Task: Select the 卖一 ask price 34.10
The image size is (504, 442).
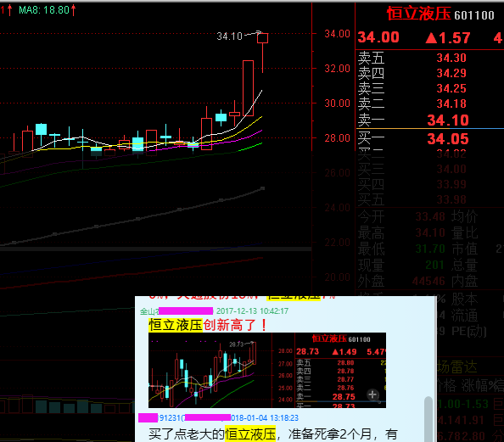Action: point(448,120)
